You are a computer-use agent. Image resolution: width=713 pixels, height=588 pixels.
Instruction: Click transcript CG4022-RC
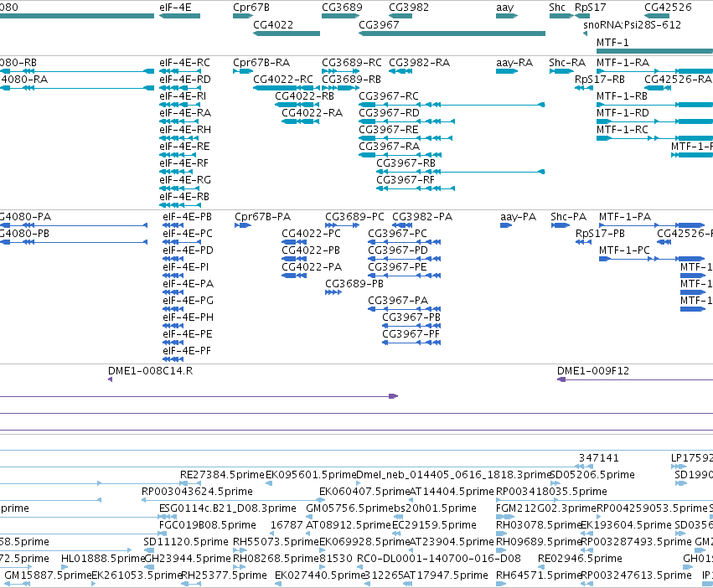283,80
